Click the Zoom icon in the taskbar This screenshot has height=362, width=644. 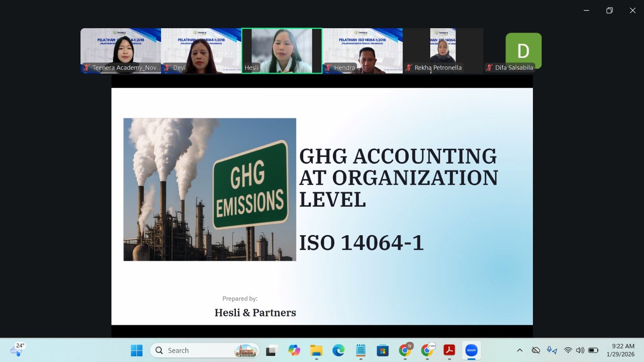pyautogui.click(x=471, y=350)
